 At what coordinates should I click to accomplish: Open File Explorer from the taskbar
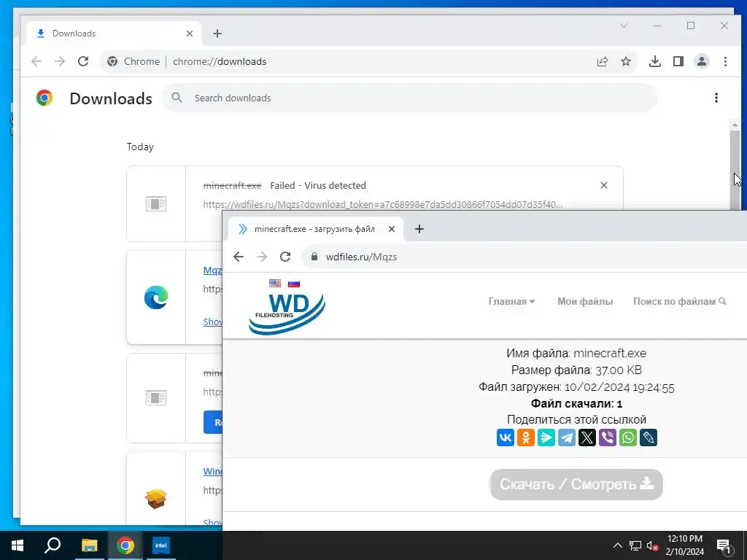click(89, 545)
